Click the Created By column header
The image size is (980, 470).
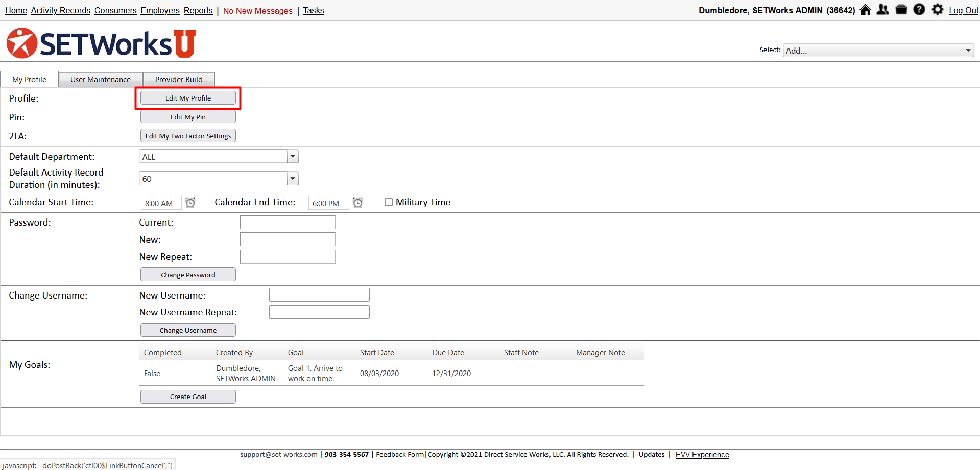tap(234, 353)
